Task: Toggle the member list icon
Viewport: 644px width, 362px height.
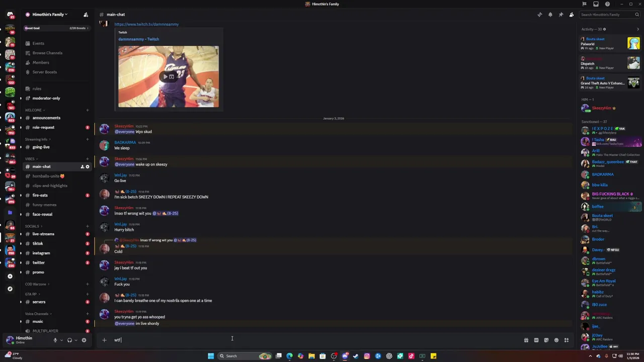Action: click(x=572, y=15)
